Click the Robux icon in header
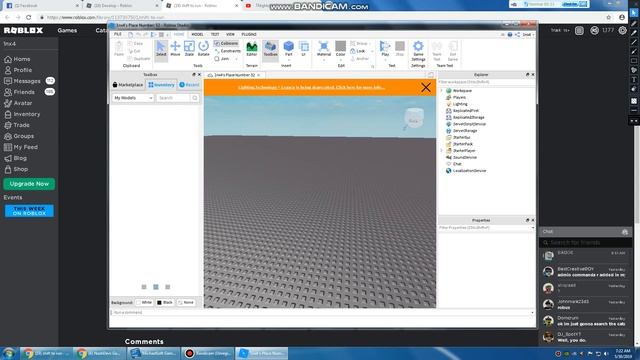 coord(594,30)
